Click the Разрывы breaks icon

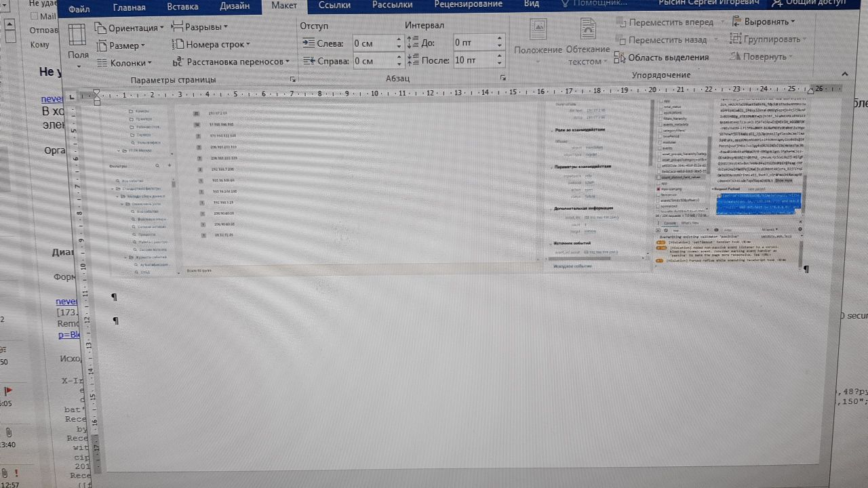pyautogui.click(x=177, y=26)
